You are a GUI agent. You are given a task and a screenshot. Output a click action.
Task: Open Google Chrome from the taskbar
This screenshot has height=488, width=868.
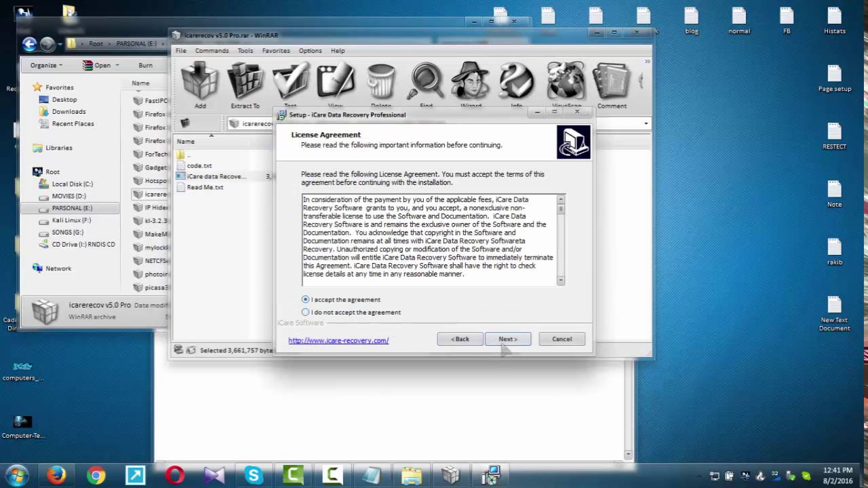(x=96, y=475)
